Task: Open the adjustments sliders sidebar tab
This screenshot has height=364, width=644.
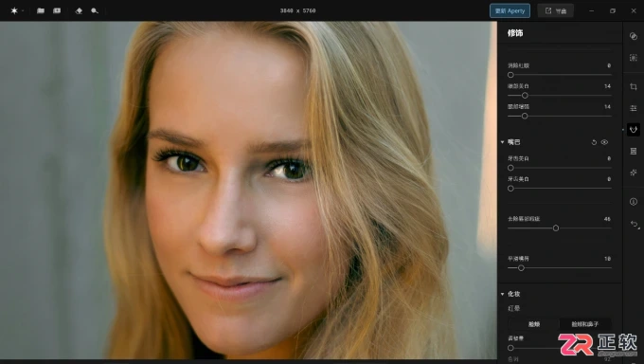Action: (634, 108)
